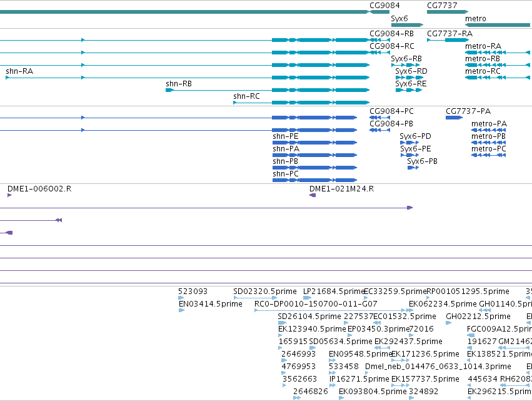Select EST 4769953

284,373
